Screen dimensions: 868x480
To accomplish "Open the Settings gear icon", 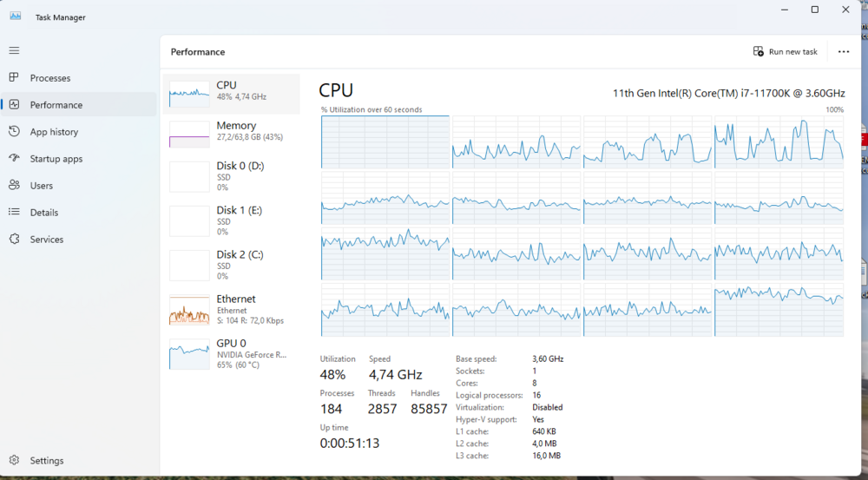I will click(15, 460).
